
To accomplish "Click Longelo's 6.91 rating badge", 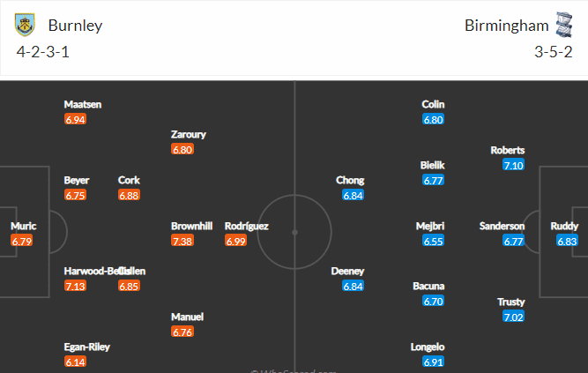I will pos(433,362).
